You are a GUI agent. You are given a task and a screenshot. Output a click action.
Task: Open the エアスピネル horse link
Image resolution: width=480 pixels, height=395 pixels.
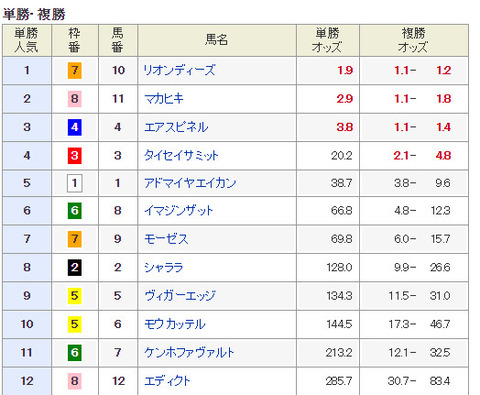pyautogui.click(x=176, y=127)
